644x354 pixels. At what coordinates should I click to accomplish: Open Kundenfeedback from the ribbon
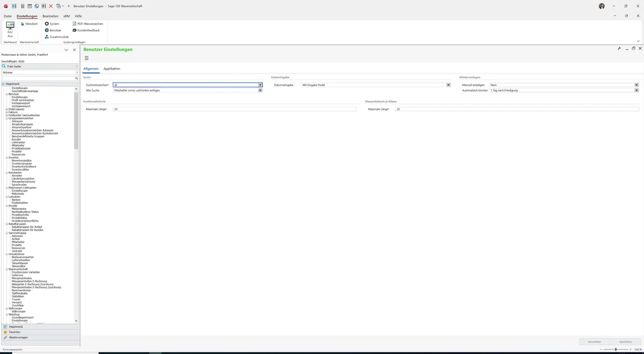86,30
